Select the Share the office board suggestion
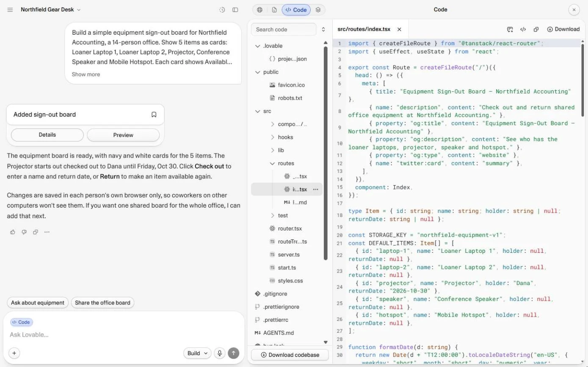The image size is (588, 367). [102, 303]
